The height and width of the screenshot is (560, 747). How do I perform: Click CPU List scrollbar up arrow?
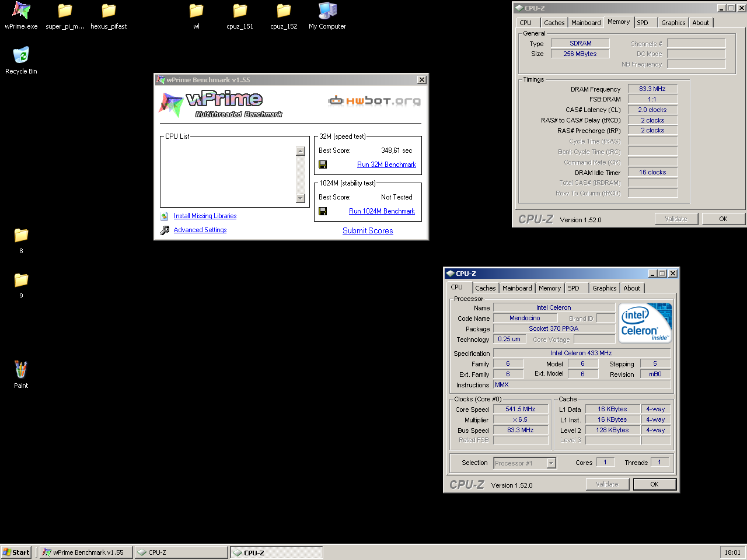click(301, 151)
